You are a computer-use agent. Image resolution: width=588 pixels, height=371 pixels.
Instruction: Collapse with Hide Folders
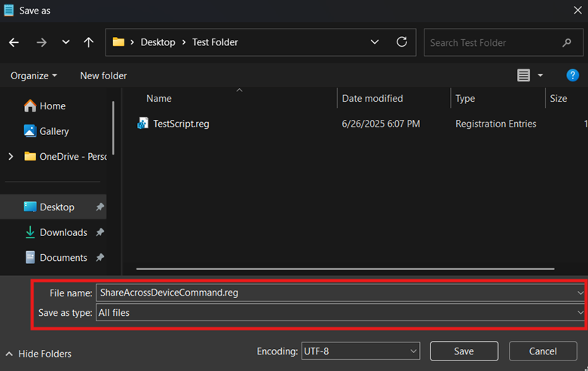[38, 354]
